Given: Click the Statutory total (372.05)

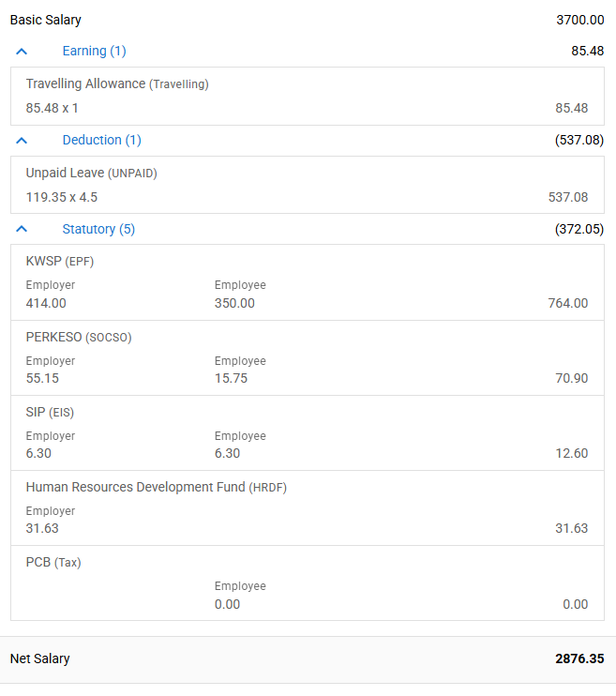Looking at the screenshot, I should click(578, 229).
